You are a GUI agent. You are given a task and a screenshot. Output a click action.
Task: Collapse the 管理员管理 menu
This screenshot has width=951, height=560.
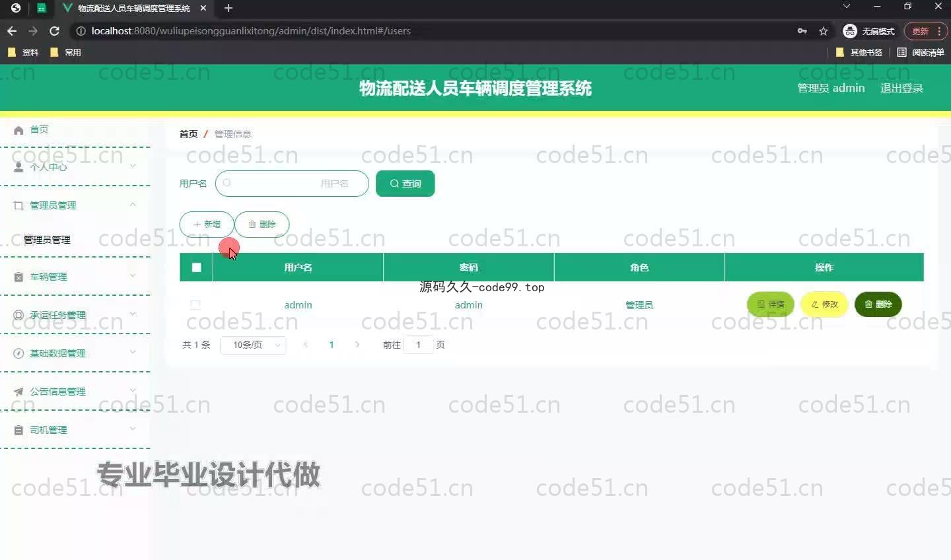click(x=133, y=205)
